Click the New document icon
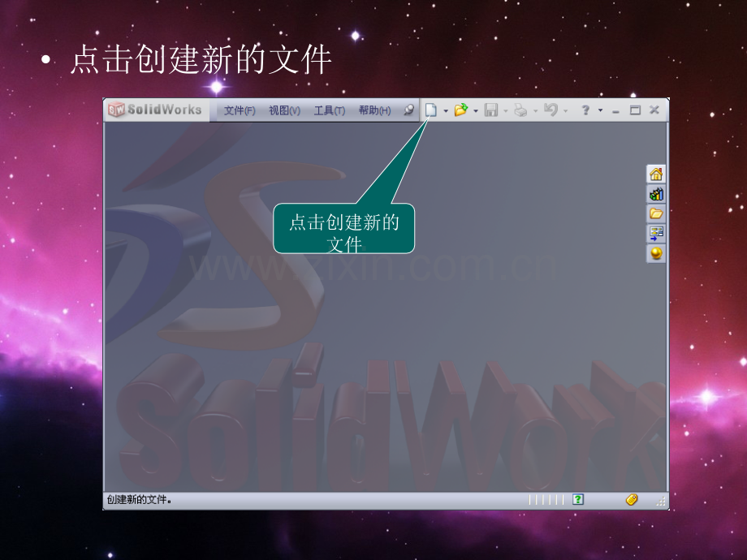 (x=430, y=110)
